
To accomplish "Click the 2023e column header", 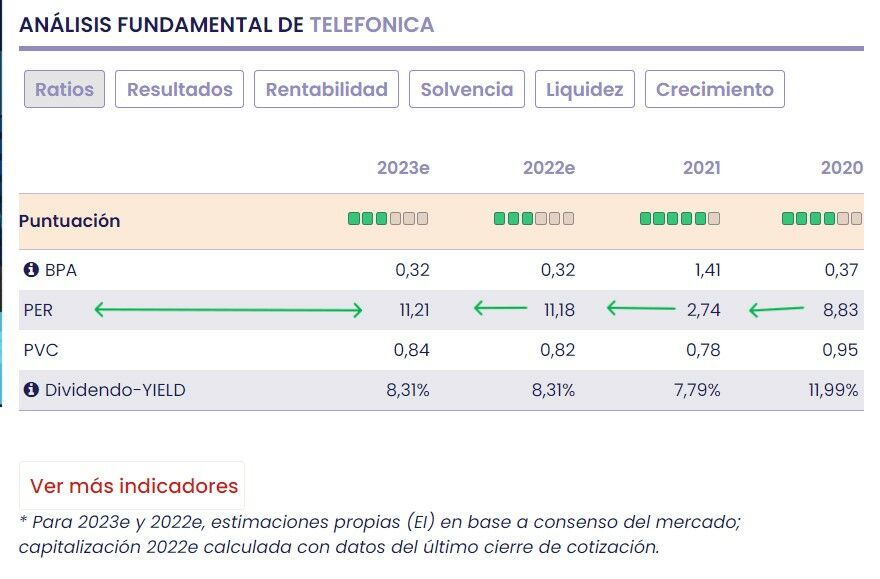I will [x=403, y=168].
